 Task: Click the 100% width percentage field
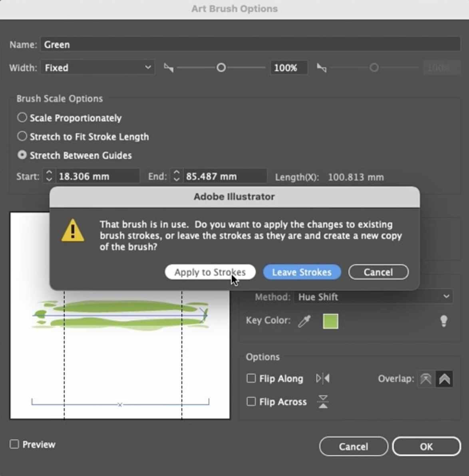[x=289, y=67]
